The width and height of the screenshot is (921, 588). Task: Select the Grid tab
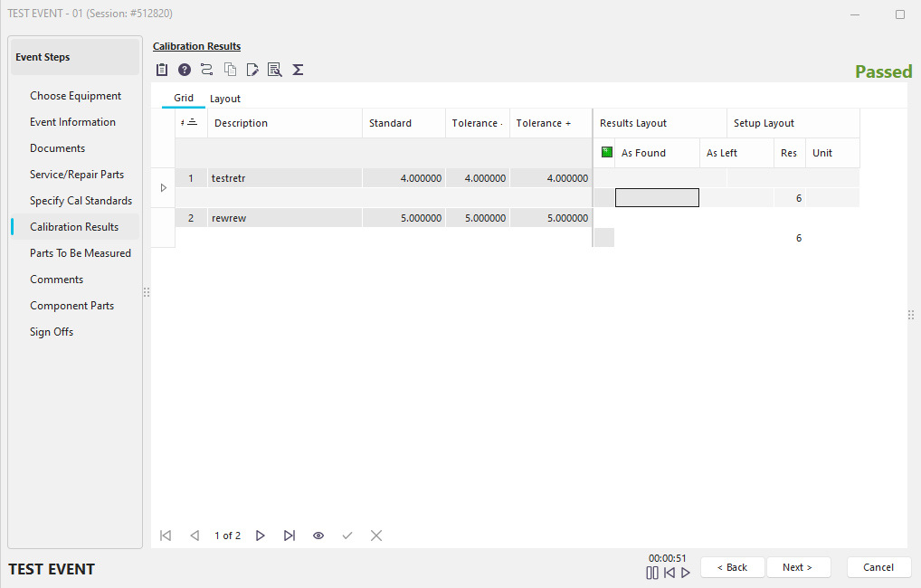(184, 98)
